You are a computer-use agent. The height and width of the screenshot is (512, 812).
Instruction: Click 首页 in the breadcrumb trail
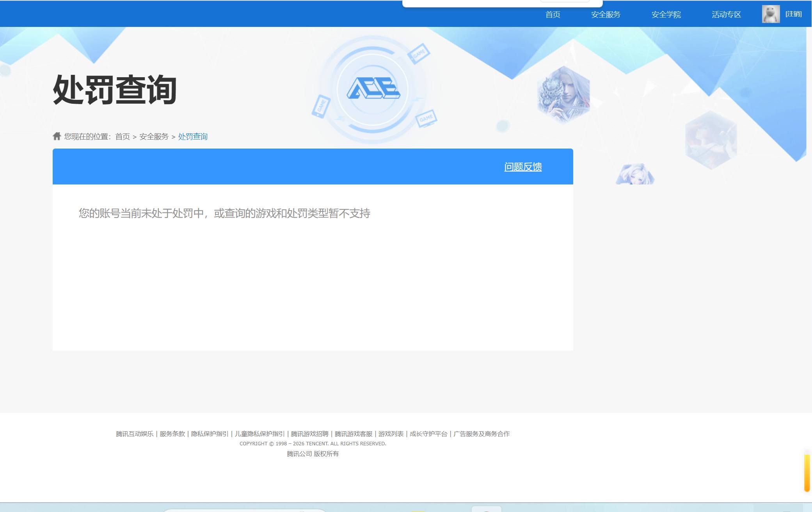[x=123, y=136]
